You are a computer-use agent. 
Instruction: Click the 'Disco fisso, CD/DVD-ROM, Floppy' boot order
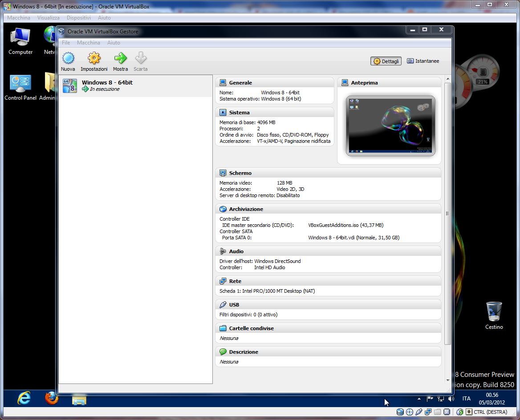point(293,135)
